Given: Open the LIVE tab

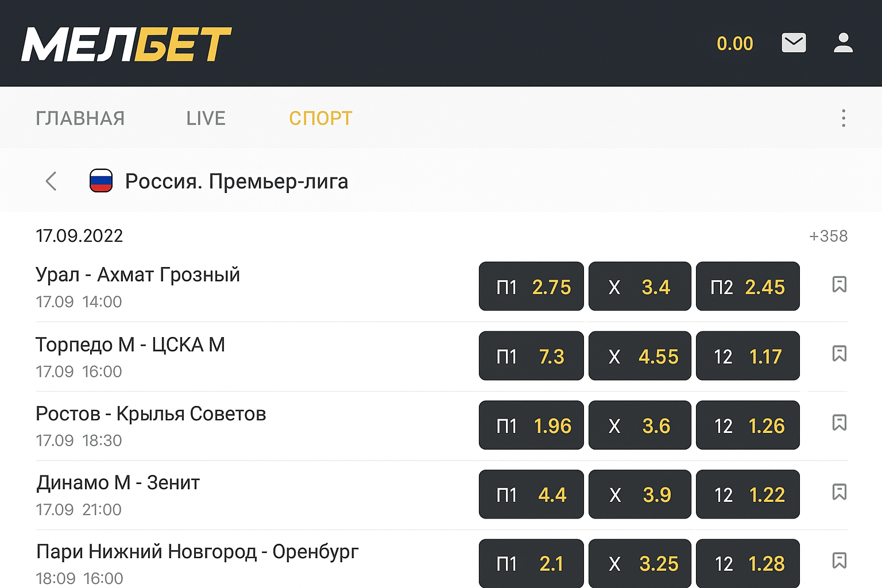Looking at the screenshot, I should [x=206, y=118].
